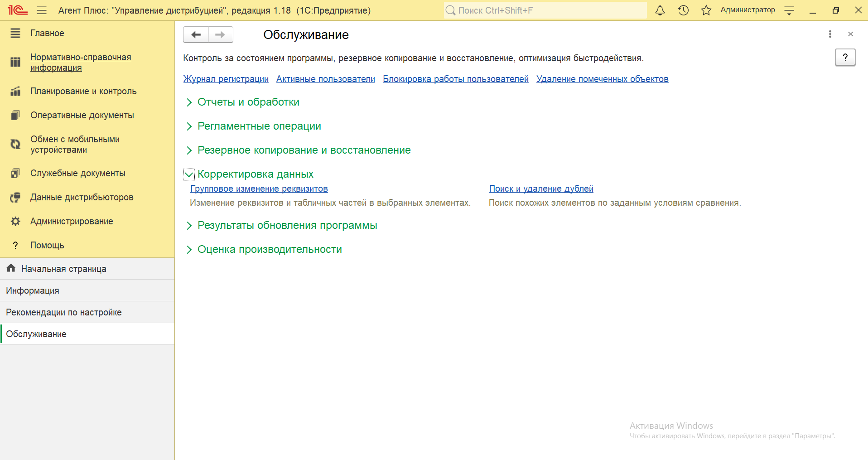Click the Главное section icon
The width and height of the screenshot is (868, 460).
pyautogui.click(x=15, y=33)
